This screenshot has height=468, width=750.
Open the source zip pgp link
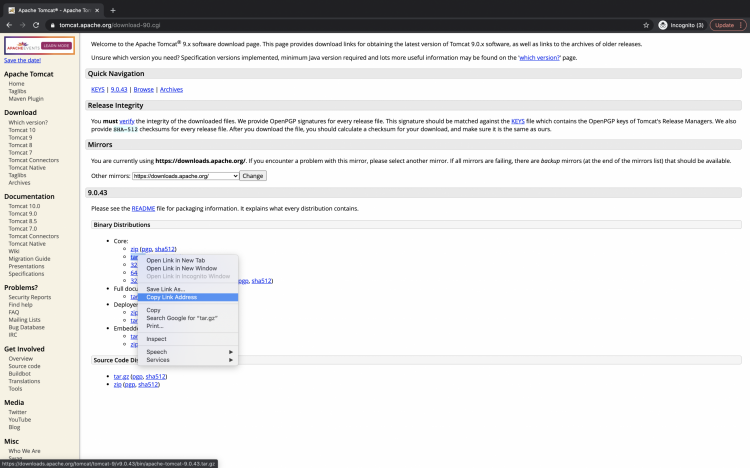[130, 384]
